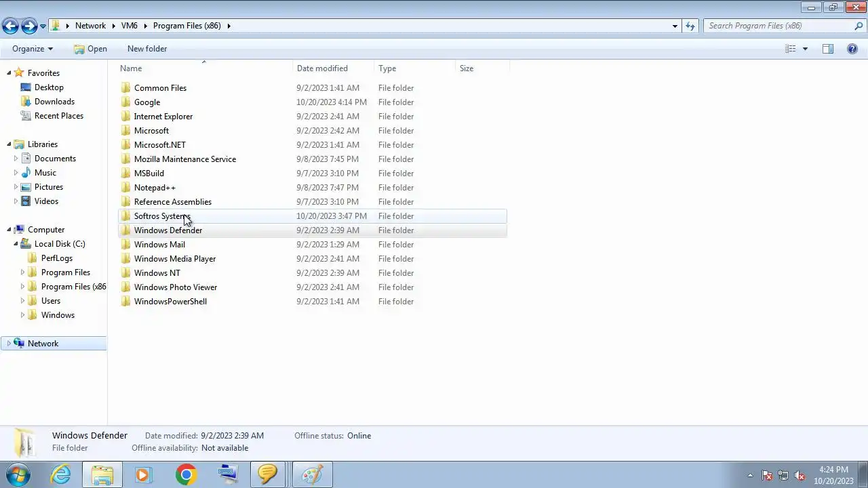Select the Softros Systems folder
This screenshot has height=488, width=868.
point(312,216)
